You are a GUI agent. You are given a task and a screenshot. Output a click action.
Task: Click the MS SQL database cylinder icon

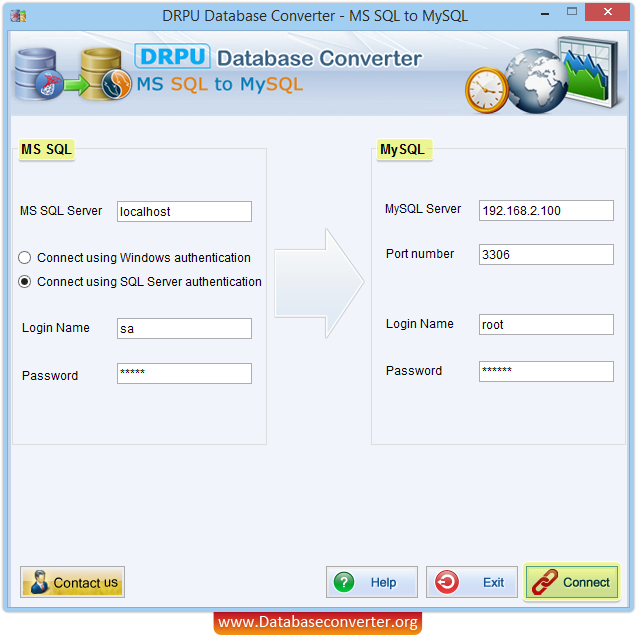point(39,74)
